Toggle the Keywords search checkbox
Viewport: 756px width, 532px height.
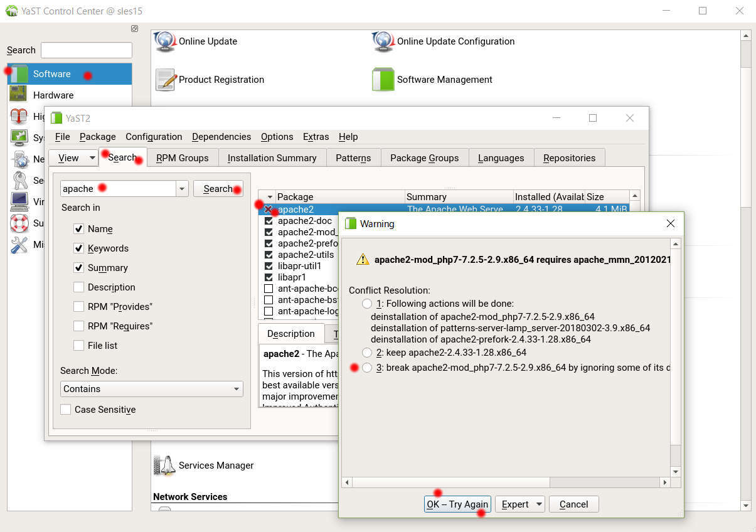click(78, 248)
